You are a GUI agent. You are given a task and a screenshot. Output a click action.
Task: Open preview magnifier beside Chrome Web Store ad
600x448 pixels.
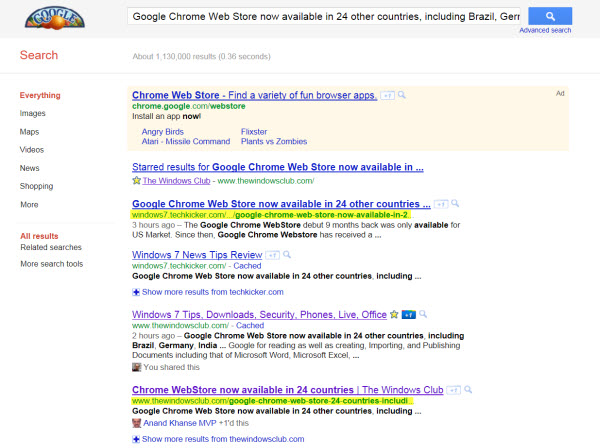[402, 95]
